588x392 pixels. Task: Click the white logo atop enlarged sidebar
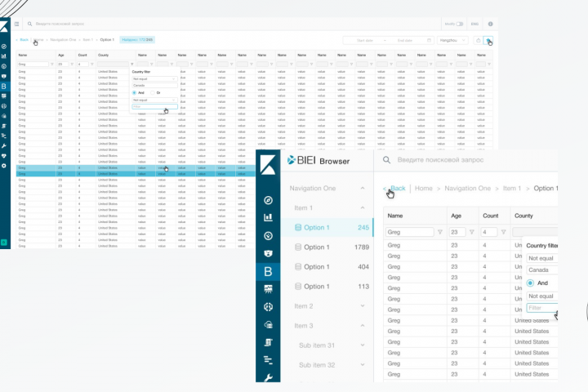click(268, 164)
